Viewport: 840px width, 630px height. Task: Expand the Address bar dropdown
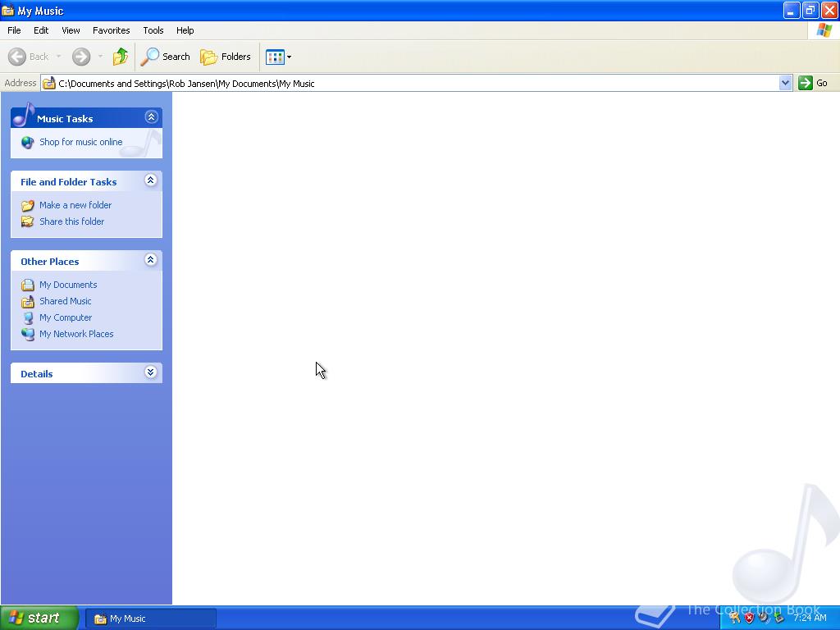785,83
